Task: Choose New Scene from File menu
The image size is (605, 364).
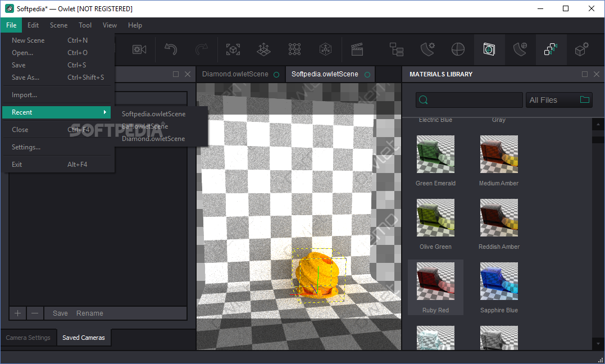Action: pos(57,40)
